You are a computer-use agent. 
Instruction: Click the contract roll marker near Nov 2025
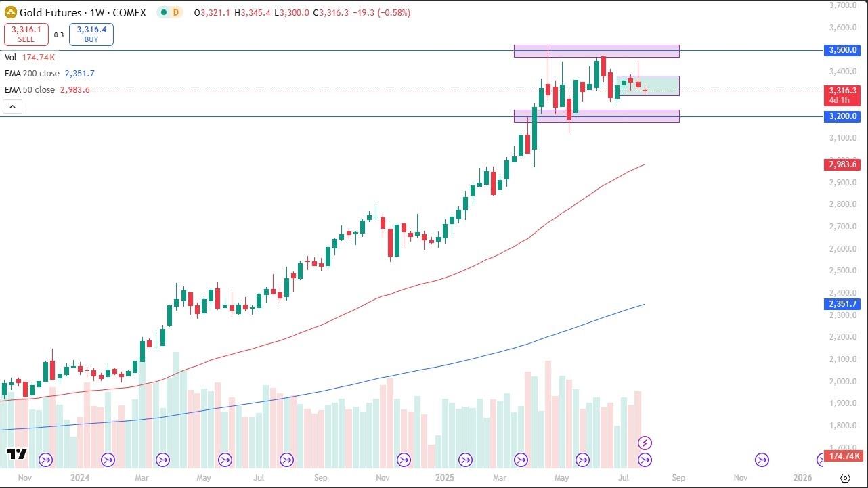pyautogui.click(x=762, y=460)
